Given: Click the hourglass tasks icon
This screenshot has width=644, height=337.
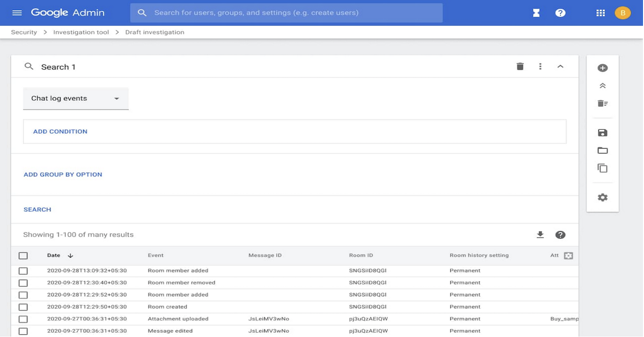Looking at the screenshot, I should point(536,13).
